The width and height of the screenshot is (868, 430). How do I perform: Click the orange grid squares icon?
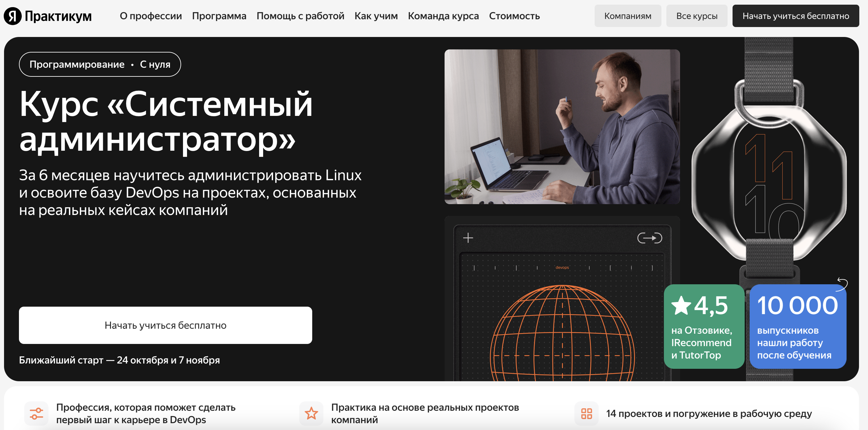[x=587, y=414]
